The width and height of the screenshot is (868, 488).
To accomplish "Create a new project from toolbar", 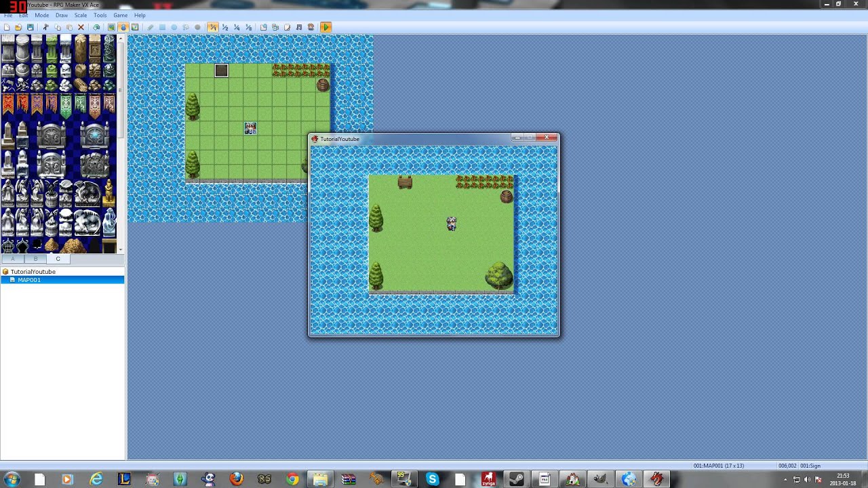I will tap(6, 27).
